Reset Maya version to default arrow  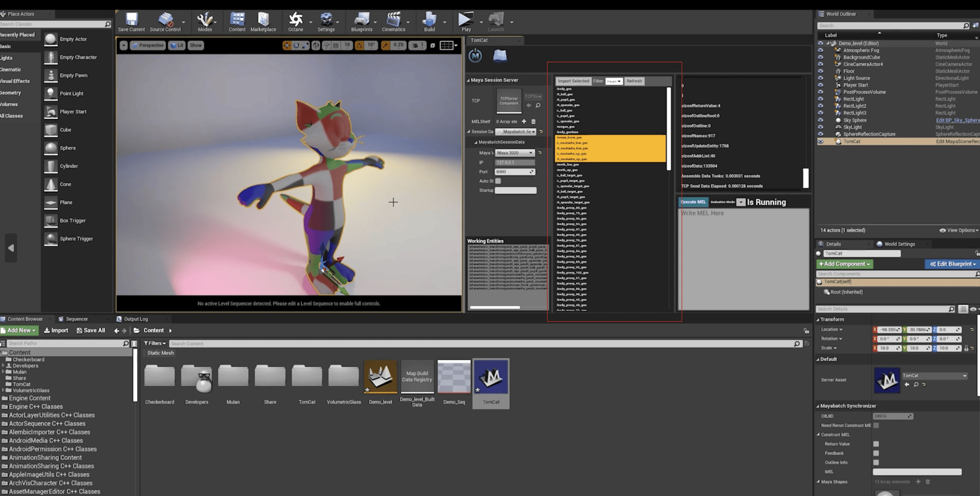[540, 153]
